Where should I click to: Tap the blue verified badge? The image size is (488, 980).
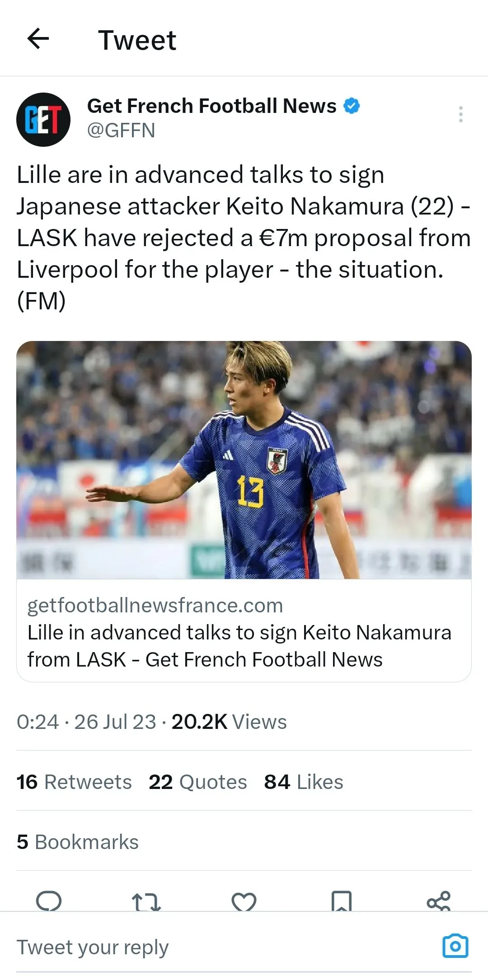pos(352,106)
